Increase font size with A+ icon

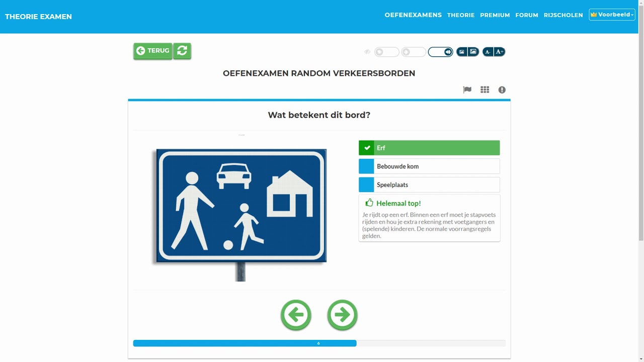[x=500, y=52]
